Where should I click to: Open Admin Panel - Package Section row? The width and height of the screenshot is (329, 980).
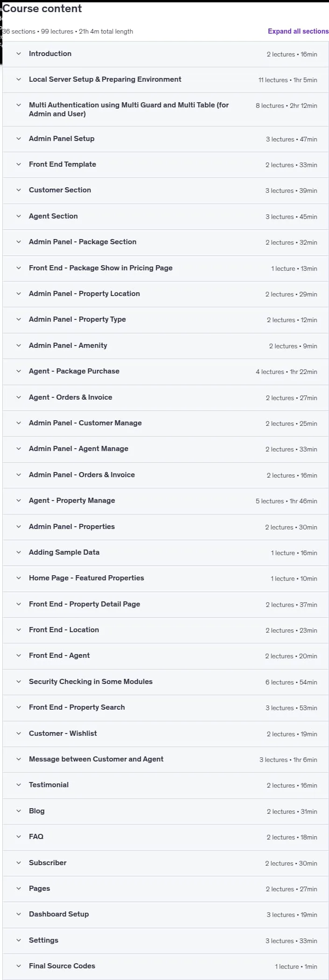point(166,242)
